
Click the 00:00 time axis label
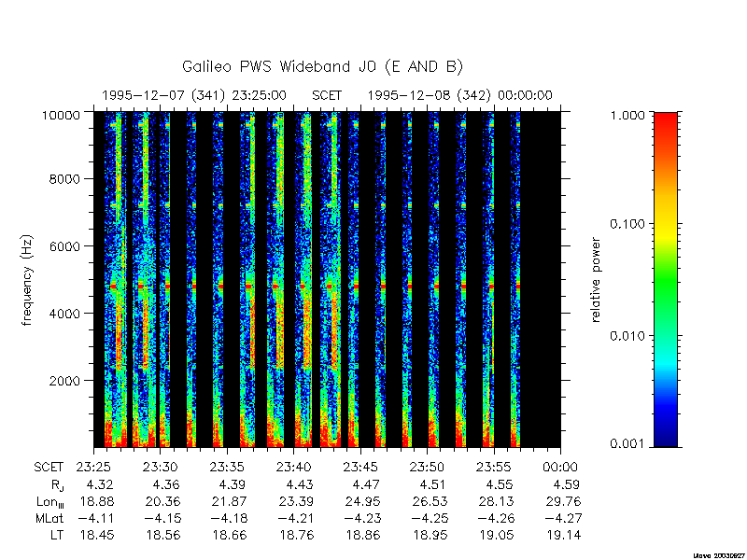click(561, 467)
